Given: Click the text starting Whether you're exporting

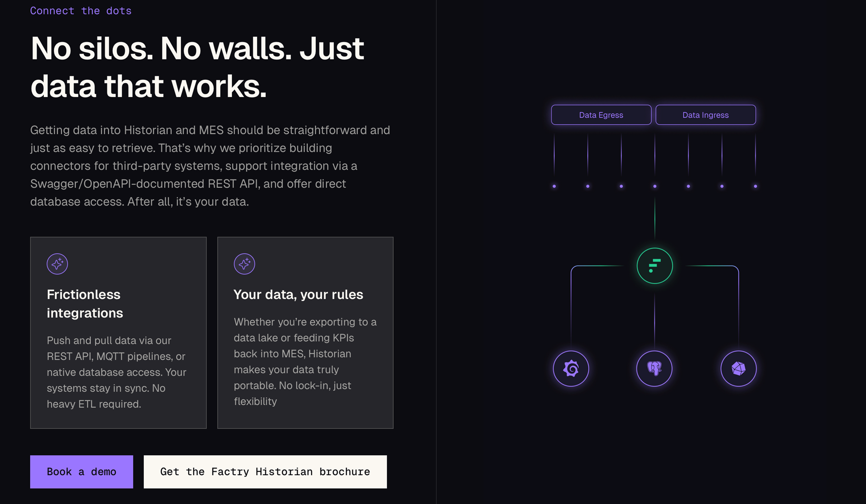Looking at the screenshot, I should (x=305, y=362).
